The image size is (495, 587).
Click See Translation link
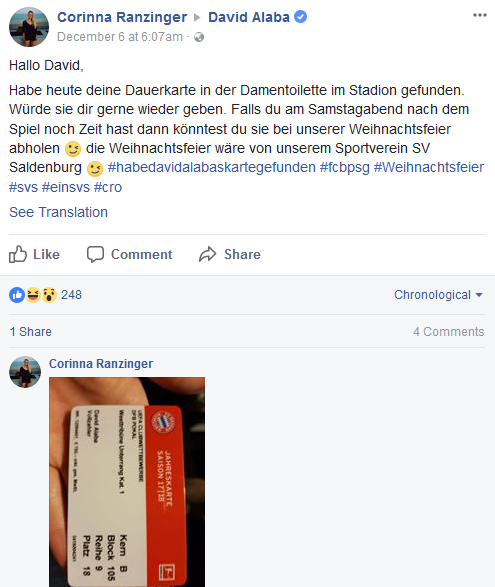[58, 212]
